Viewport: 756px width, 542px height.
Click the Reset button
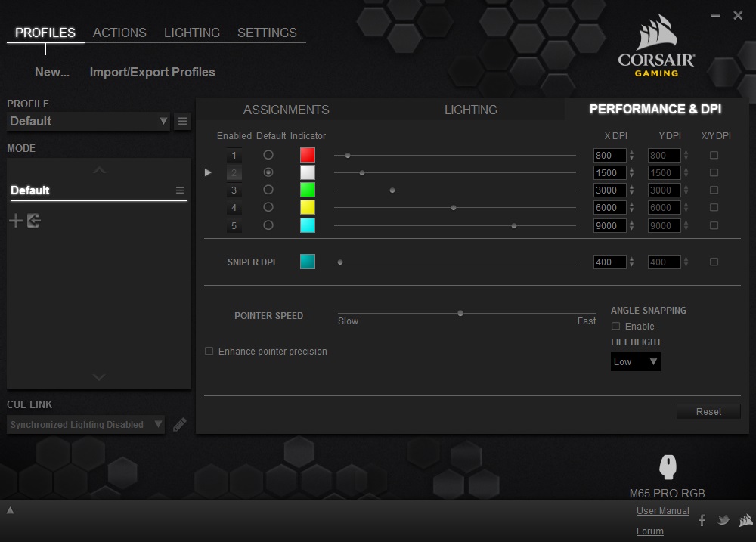coord(708,411)
